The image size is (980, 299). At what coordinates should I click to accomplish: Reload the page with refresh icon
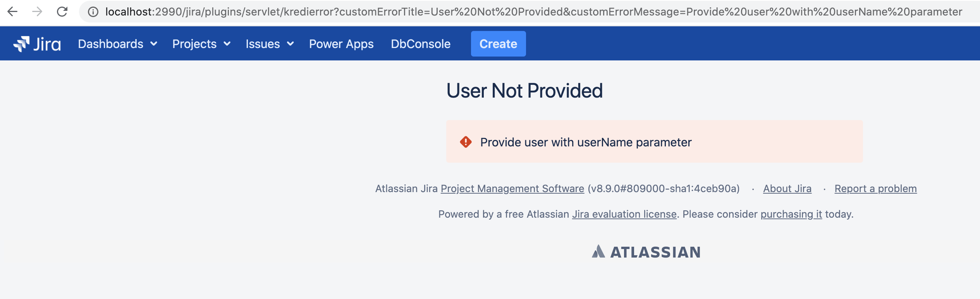pos(62,12)
